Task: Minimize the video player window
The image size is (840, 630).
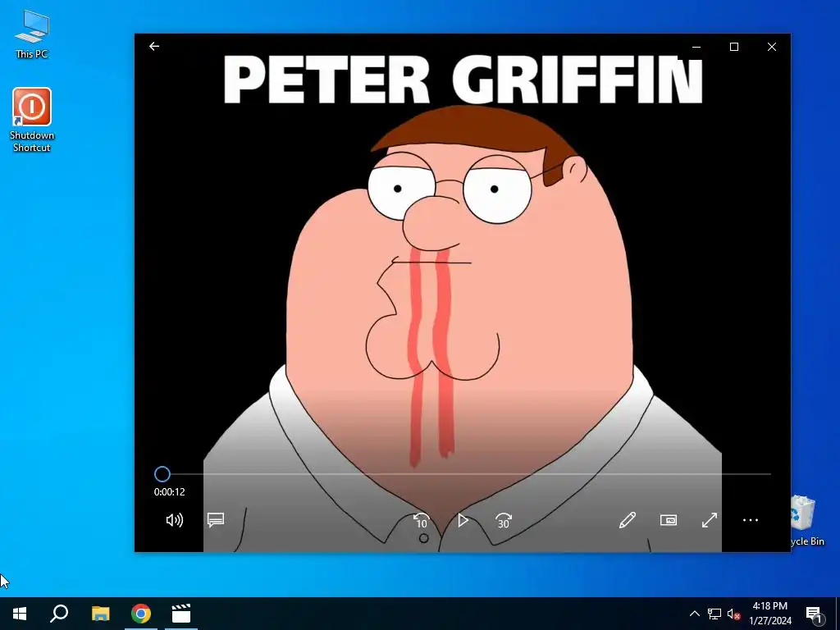Action: pyautogui.click(x=696, y=47)
